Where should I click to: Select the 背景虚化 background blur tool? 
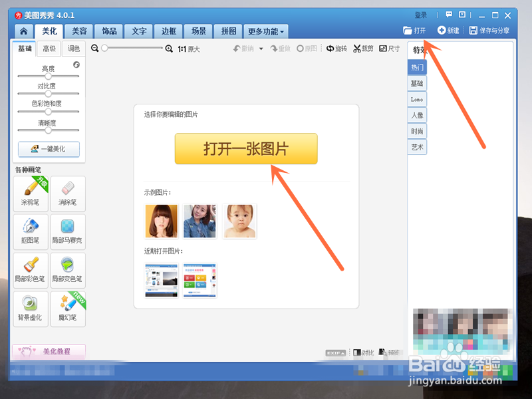coord(31,309)
